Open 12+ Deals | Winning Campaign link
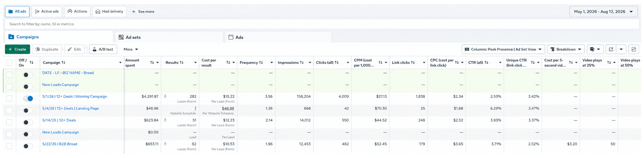Image resolution: width=644 pixels, height=158 pixels. point(74,97)
